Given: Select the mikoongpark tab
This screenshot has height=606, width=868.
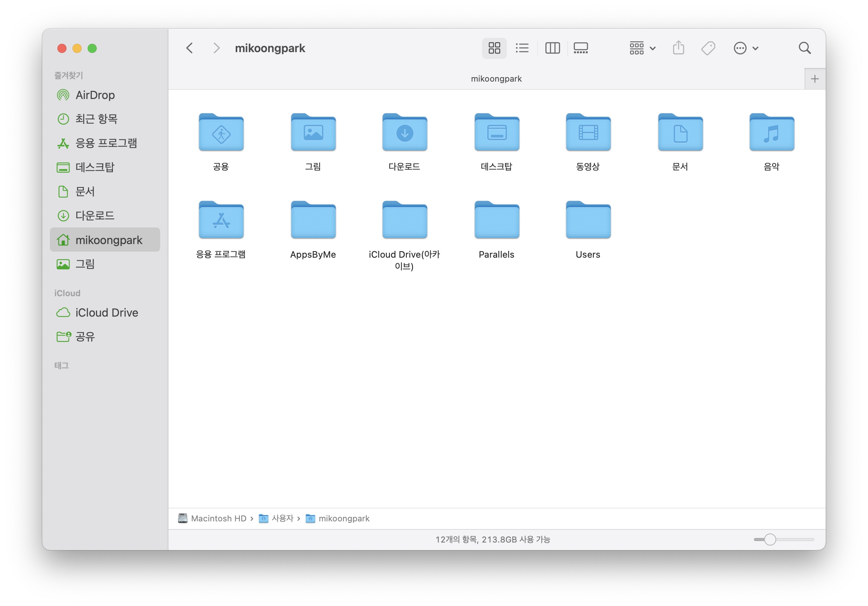Looking at the screenshot, I should [496, 79].
